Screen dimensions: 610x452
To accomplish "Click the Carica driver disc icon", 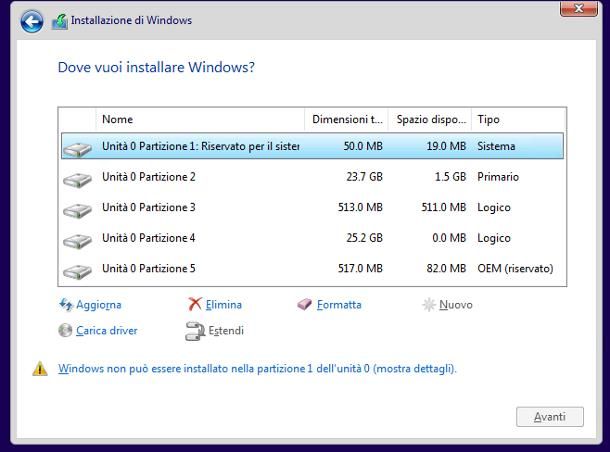I will coord(66,331).
